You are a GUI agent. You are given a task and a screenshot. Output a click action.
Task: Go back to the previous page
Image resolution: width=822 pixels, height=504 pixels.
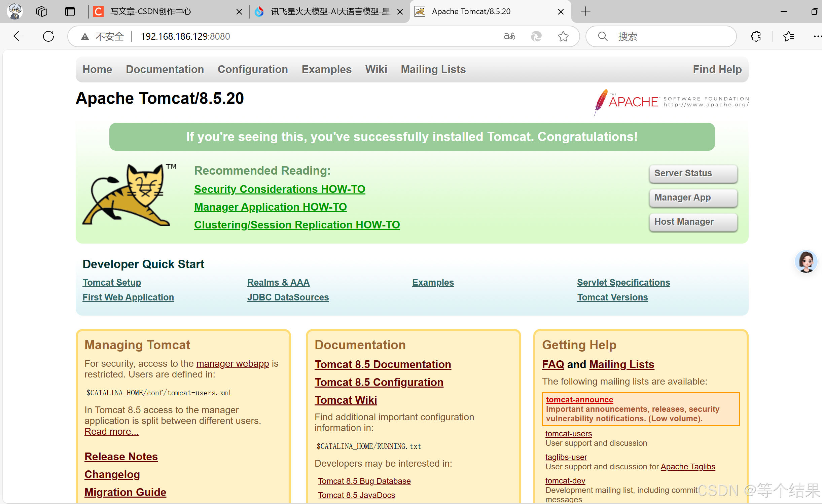click(19, 36)
